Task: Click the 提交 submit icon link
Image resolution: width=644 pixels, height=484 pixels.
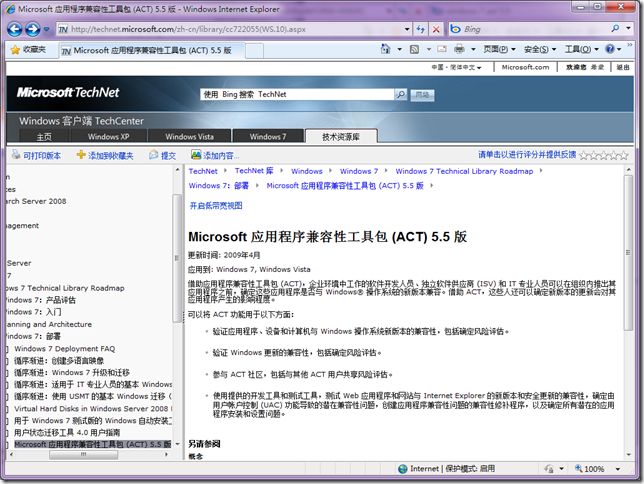Action: (x=163, y=155)
